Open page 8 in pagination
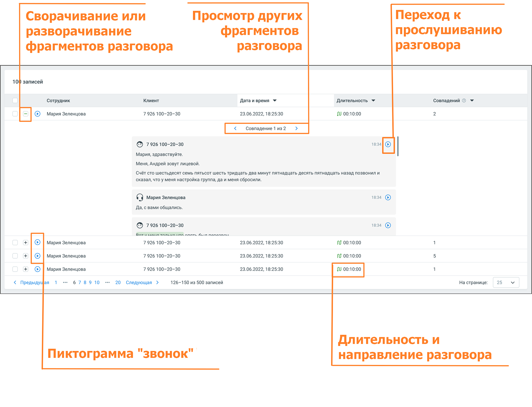Viewport: 532px width, 407px height. tap(85, 283)
